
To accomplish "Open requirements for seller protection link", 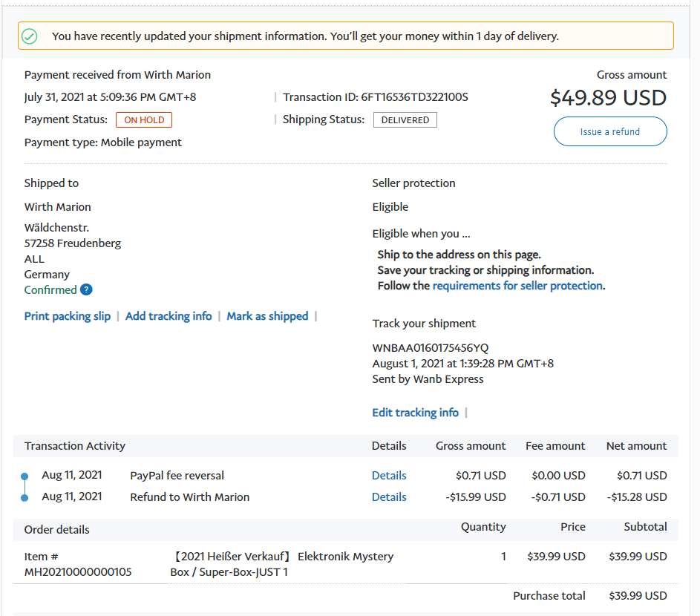I will (517, 286).
